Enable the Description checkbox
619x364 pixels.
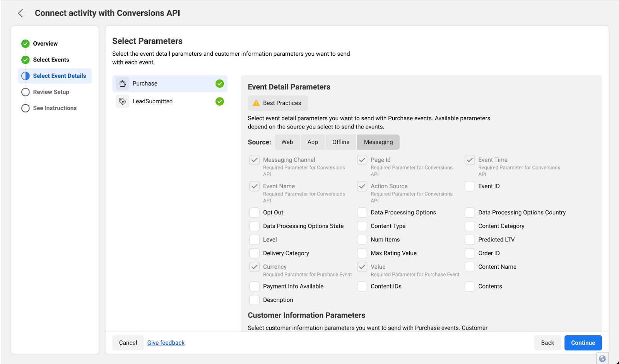click(255, 300)
